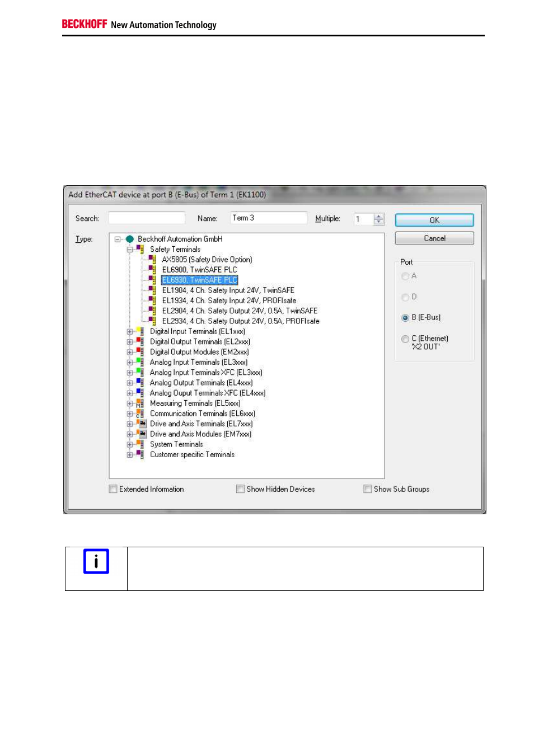534x756 pixels.
Task: Select the "EL6900, TwinSAFE PLC" entry
Action: click(x=200, y=270)
